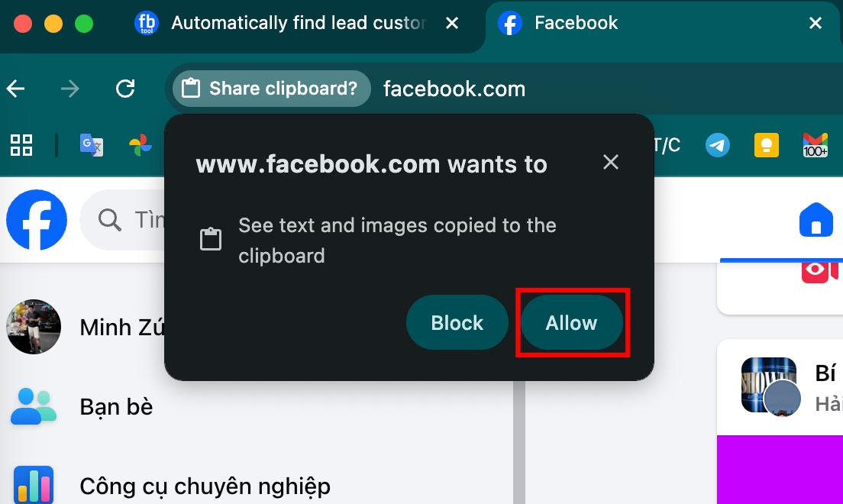Click the facebook.com address bar URL
843x504 pixels.
(x=454, y=89)
